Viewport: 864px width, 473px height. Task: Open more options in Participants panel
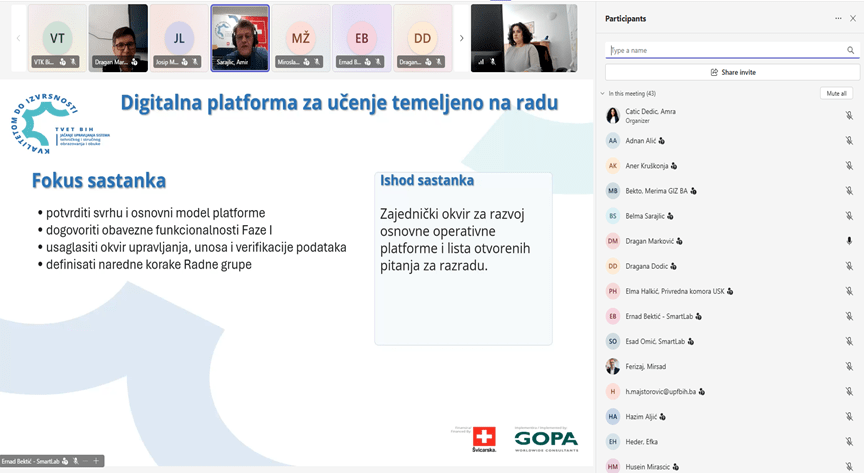[838, 18]
